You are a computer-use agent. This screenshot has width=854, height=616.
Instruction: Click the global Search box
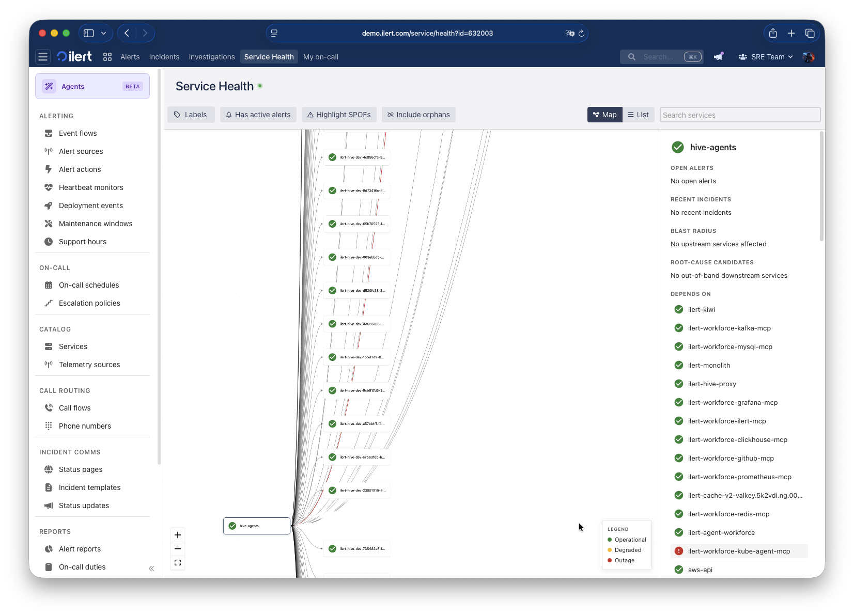click(x=662, y=57)
